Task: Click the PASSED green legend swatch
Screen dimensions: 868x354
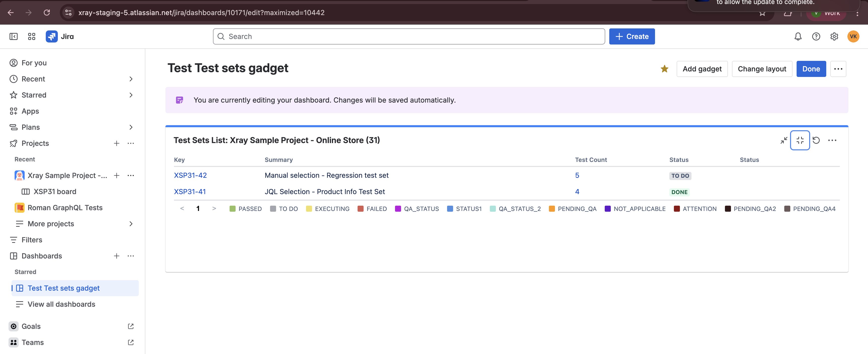Action: [x=232, y=209]
